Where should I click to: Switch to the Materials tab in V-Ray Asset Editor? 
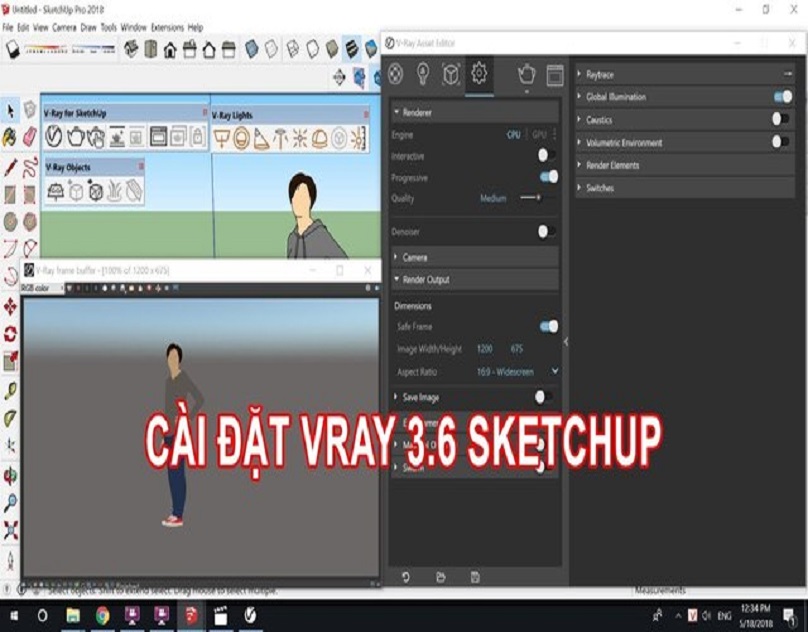[394, 73]
